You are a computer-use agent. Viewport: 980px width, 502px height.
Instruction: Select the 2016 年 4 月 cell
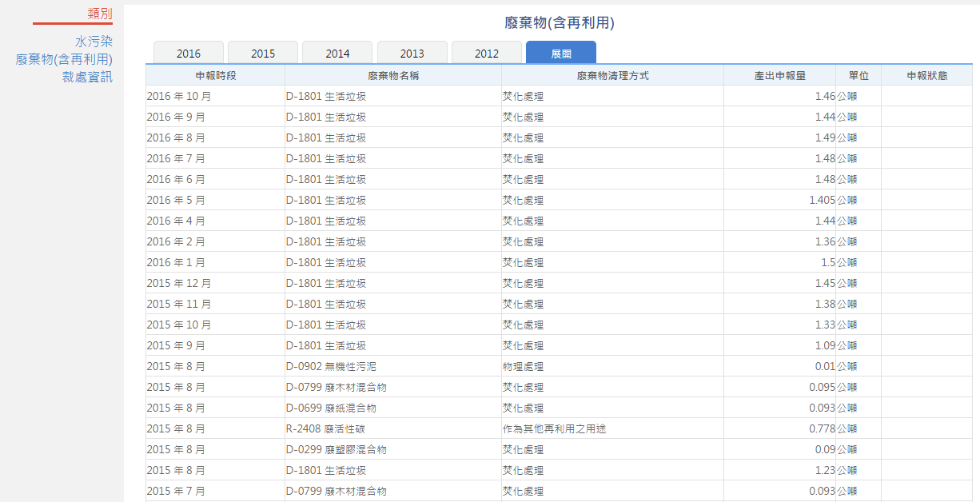(215, 221)
